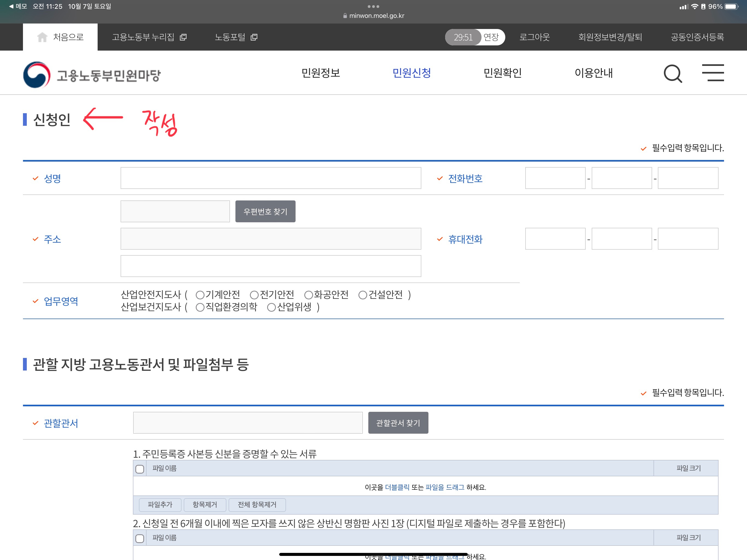Open the 민원확인 menu
747x560 pixels.
click(x=503, y=73)
